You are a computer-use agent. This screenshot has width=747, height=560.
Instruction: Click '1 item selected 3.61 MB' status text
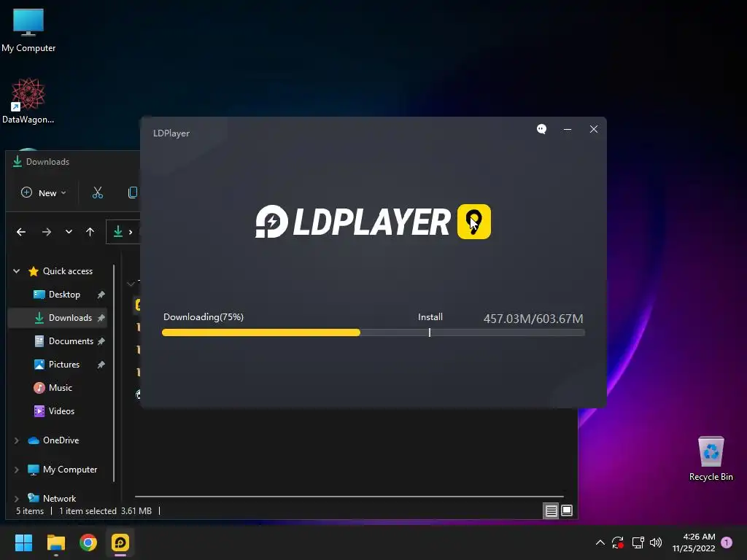pyautogui.click(x=105, y=511)
